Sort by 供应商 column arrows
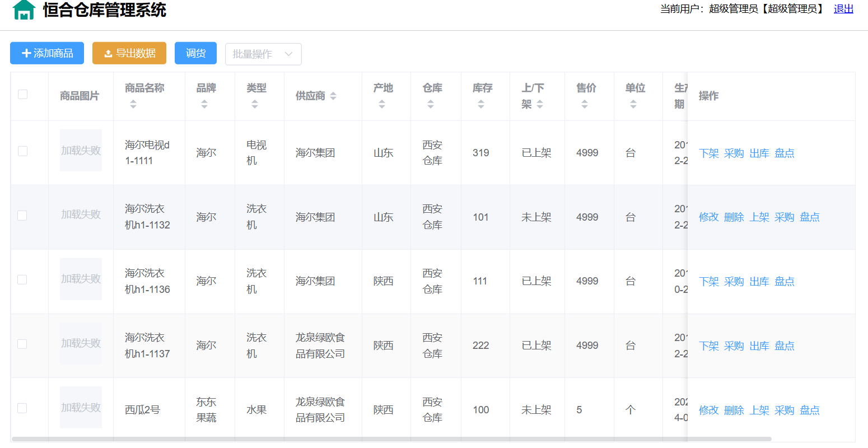 tap(333, 96)
